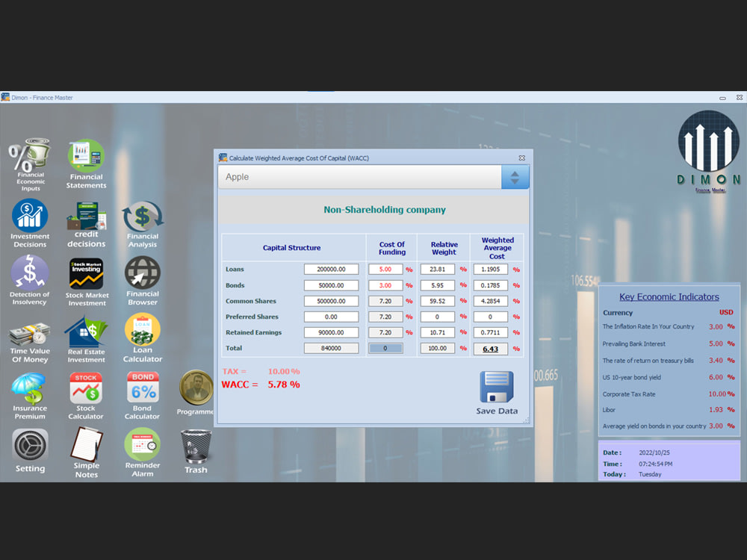This screenshot has width=747, height=560.
Task: Click Loans weighted average cost 1.1905
Action: pos(490,269)
